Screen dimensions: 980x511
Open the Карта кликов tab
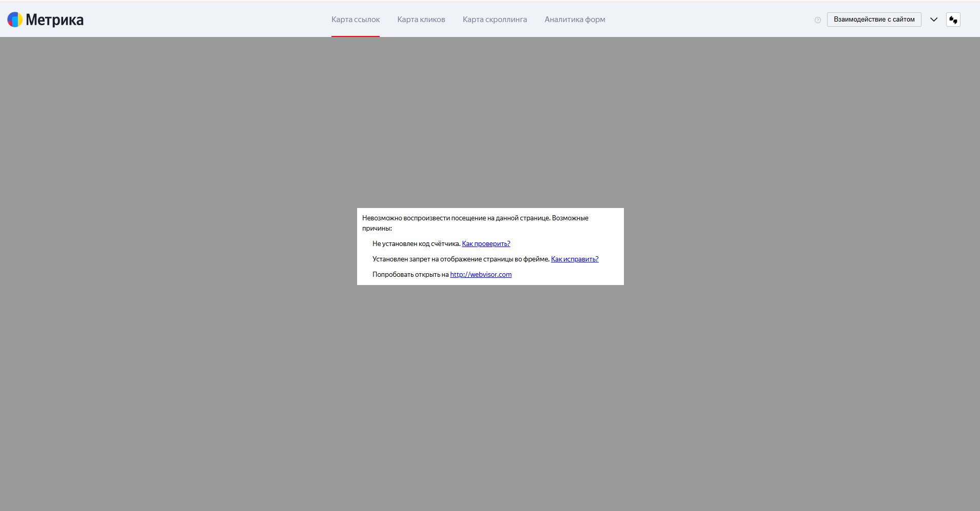[421, 20]
